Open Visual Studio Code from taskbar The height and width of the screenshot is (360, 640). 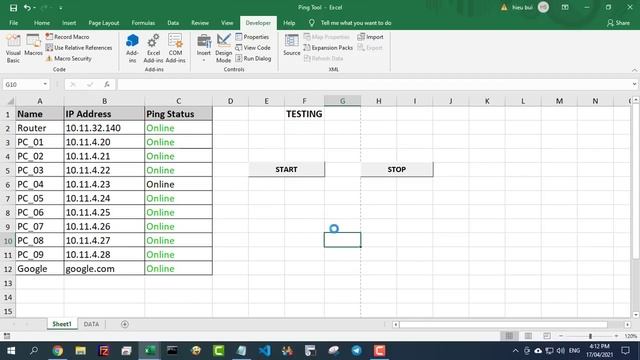(264, 351)
